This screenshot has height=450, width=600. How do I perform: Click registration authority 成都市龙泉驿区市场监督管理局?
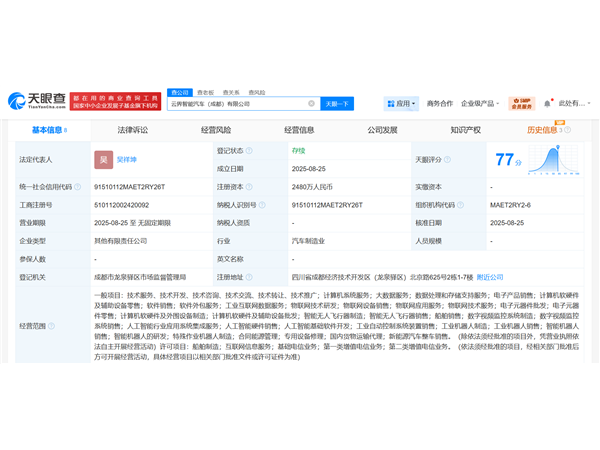tap(140, 277)
